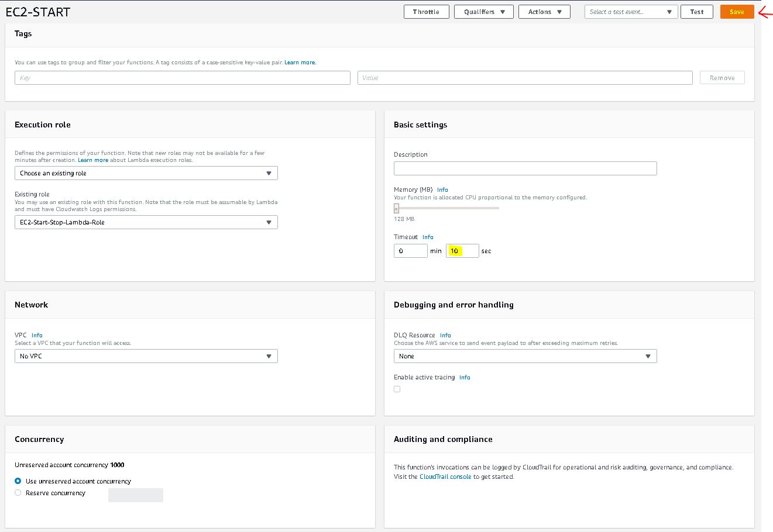Expand the EC2-Start-Stop-Lambda-Role dropdown
The width and height of the screenshot is (773, 532).
coord(146,222)
